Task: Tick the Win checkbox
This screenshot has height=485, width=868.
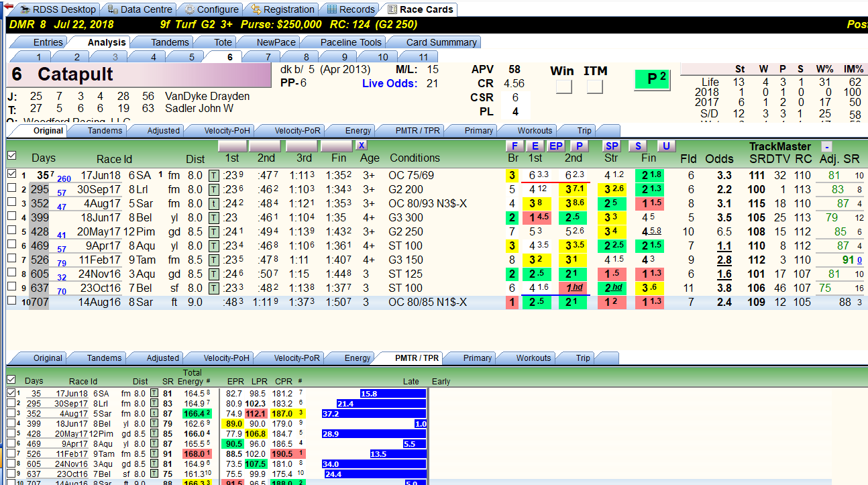Action: click(563, 87)
